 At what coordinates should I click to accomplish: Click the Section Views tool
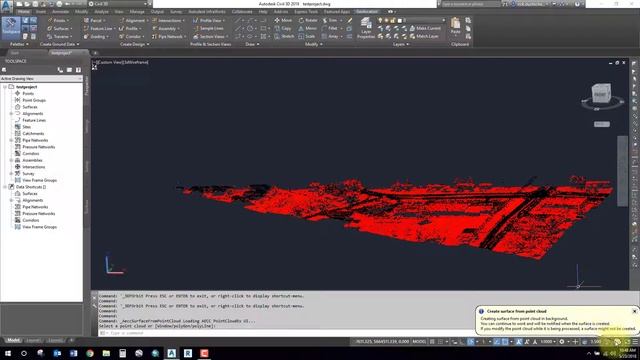coord(211,36)
